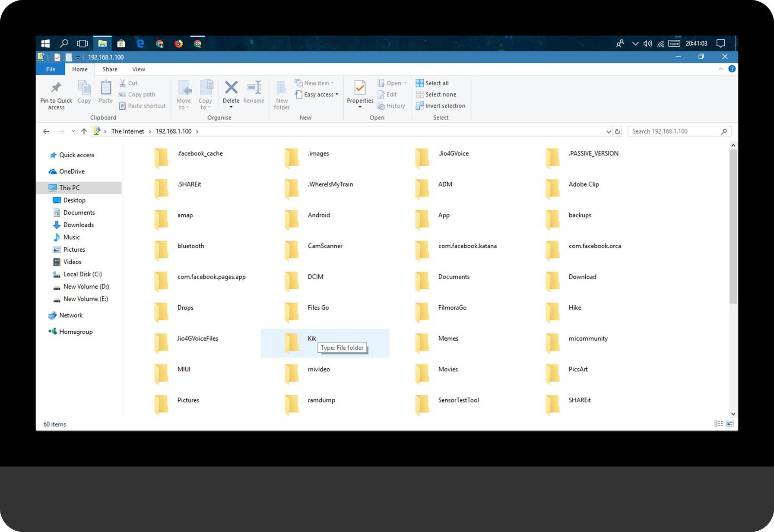
Task: Click the Search 192.168.1.100 field
Action: (679, 131)
